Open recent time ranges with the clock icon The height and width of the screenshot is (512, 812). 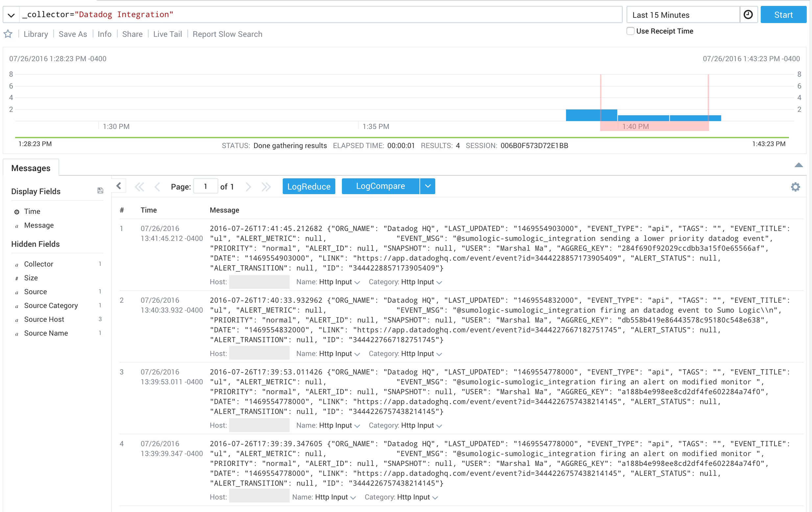[749, 14]
